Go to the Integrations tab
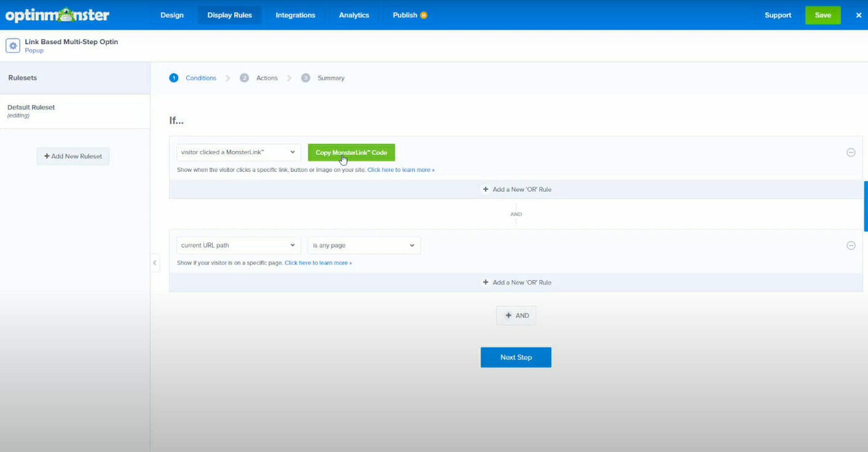The height and width of the screenshot is (452, 868). [x=295, y=15]
